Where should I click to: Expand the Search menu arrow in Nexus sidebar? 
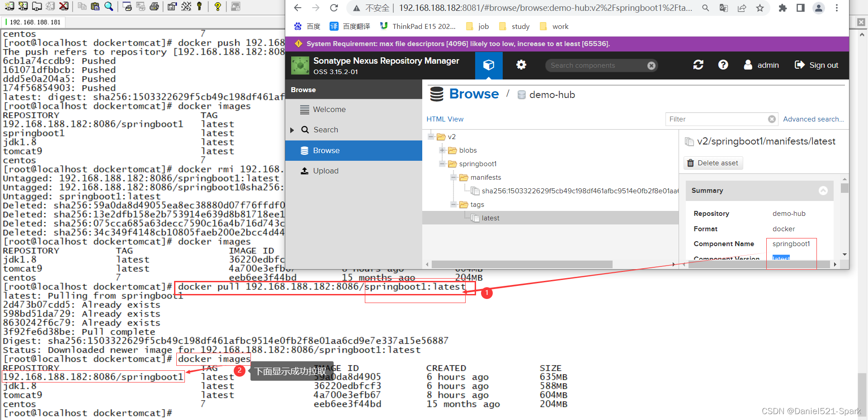point(292,130)
